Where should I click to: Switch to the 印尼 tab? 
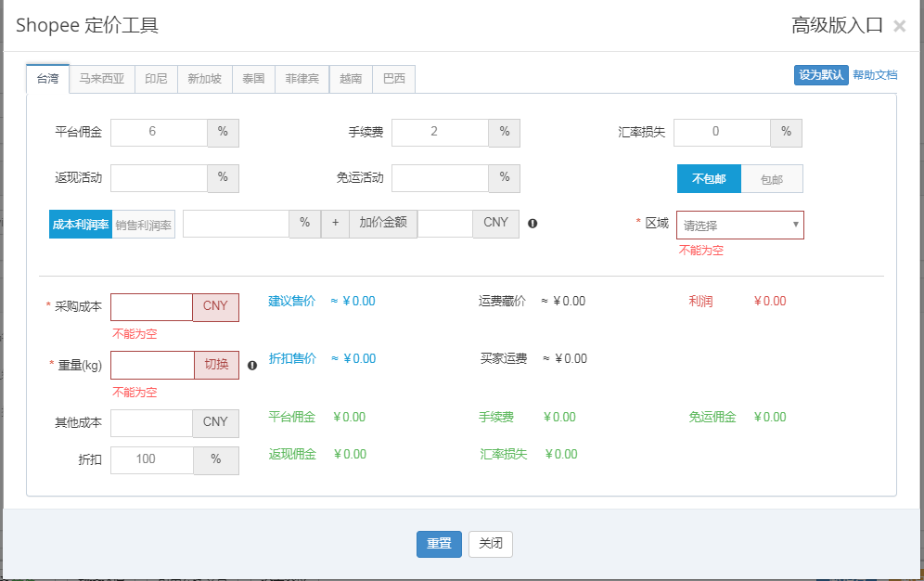click(x=156, y=79)
